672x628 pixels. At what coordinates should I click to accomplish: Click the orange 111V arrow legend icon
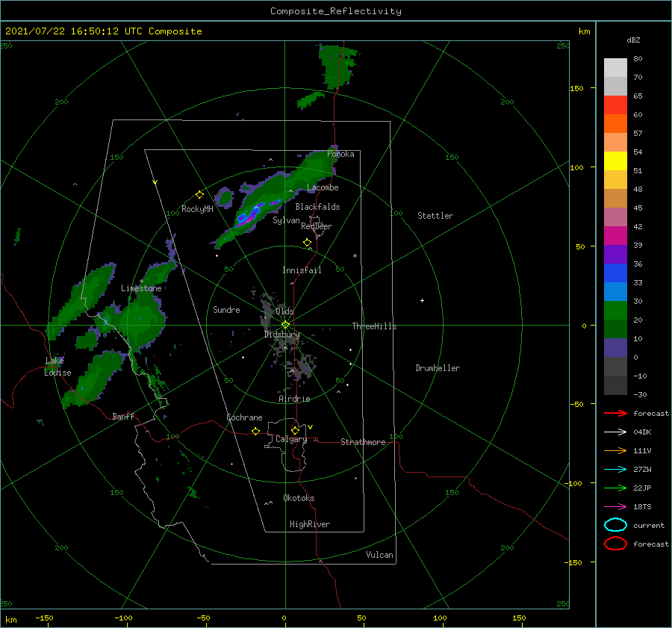[x=615, y=450]
